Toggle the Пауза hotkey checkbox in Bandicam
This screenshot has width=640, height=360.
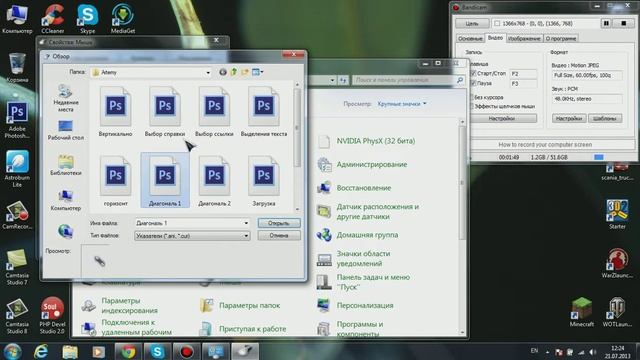coord(473,83)
